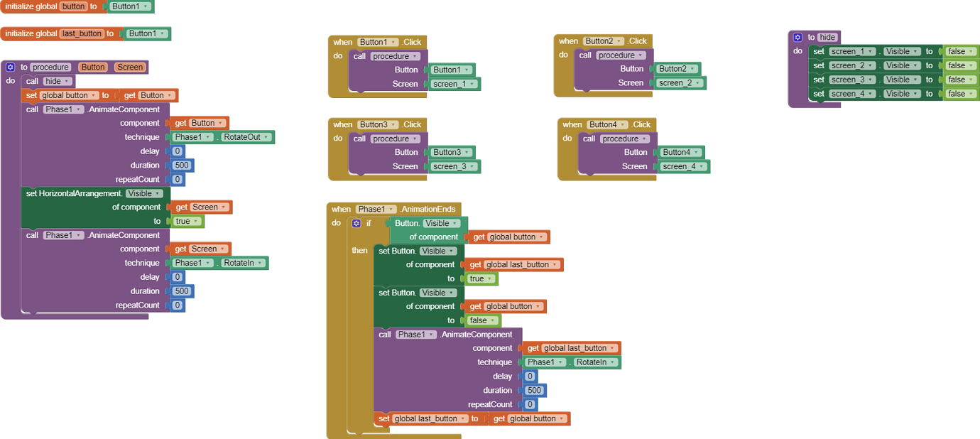
Task: Open Visible dropdown in set HorizontalArrangement block
Action: coord(144,193)
